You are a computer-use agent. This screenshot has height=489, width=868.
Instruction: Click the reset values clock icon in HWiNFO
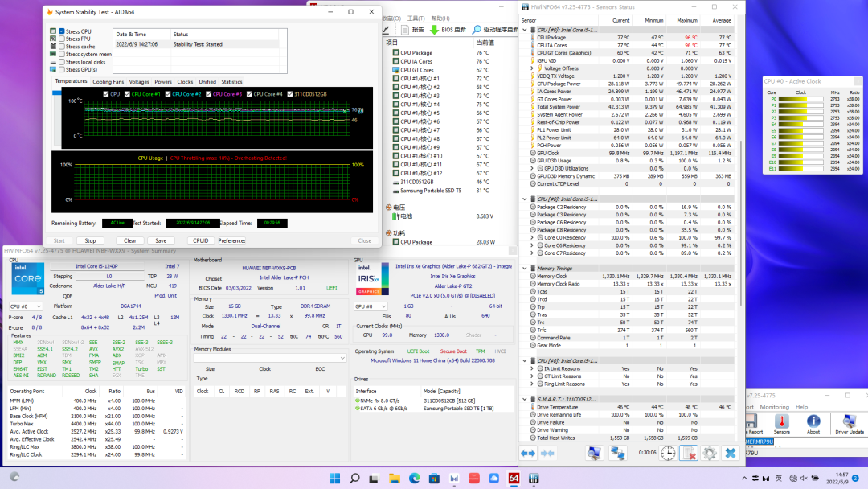tap(669, 454)
